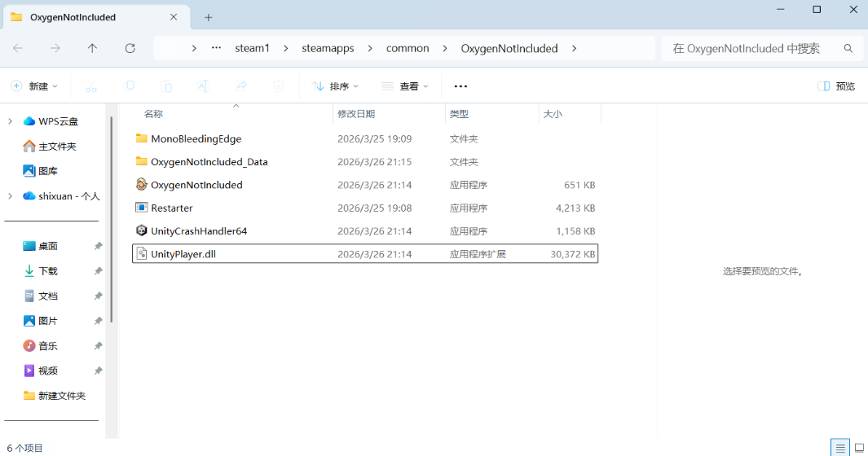The height and width of the screenshot is (456, 868).
Task: Switch to details view in status bar
Action: point(839,449)
